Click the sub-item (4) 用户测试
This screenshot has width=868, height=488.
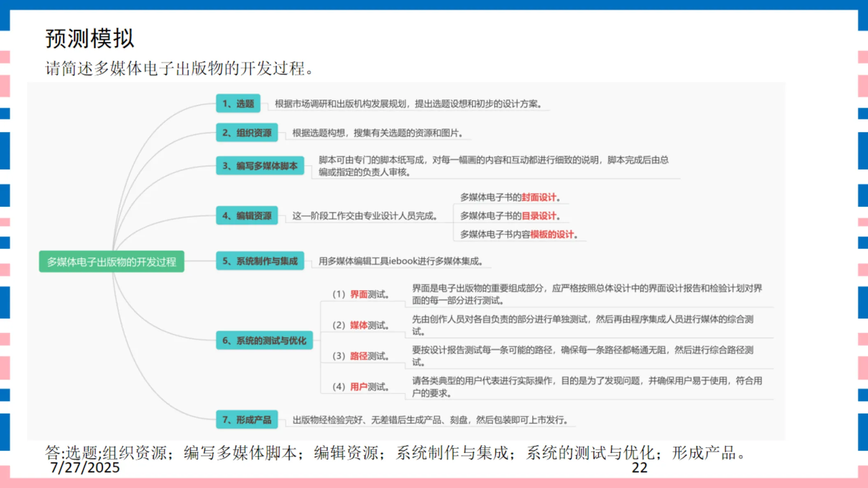(361, 387)
